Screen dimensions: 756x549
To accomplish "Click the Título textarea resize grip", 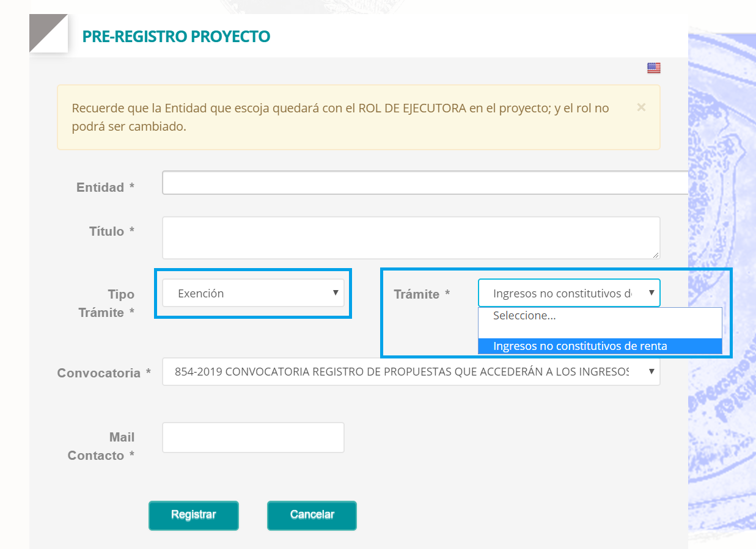I will point(655,254).
